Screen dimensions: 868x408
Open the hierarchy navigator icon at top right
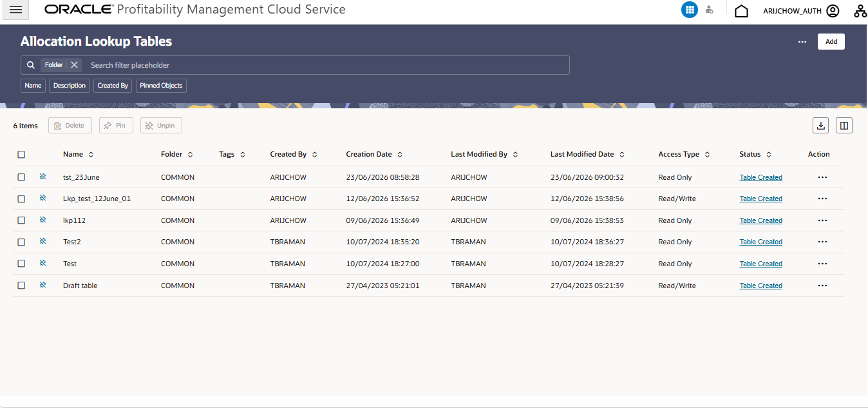(860, 10)
